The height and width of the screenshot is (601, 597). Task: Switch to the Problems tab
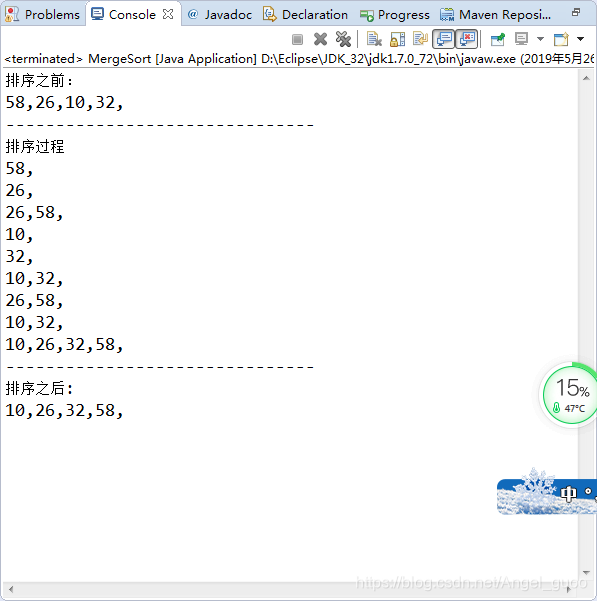(x=43, y=15)
